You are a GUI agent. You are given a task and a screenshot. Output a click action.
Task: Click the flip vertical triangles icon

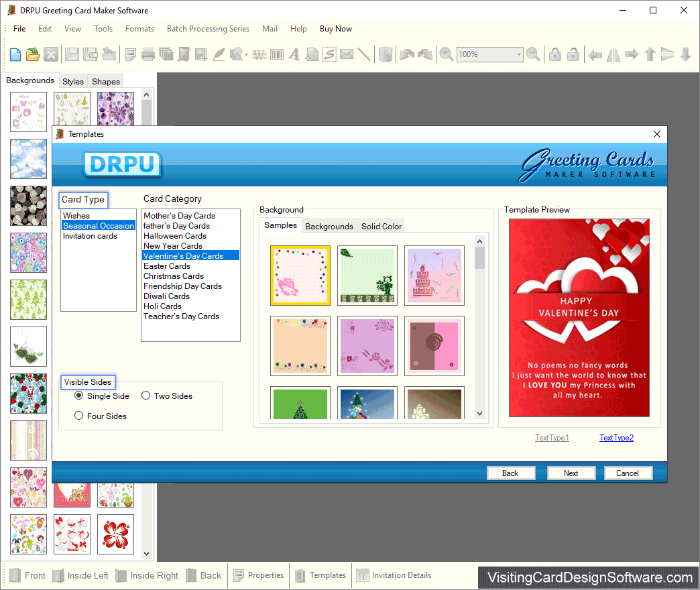pyautogui.click(x=667, y=54)
